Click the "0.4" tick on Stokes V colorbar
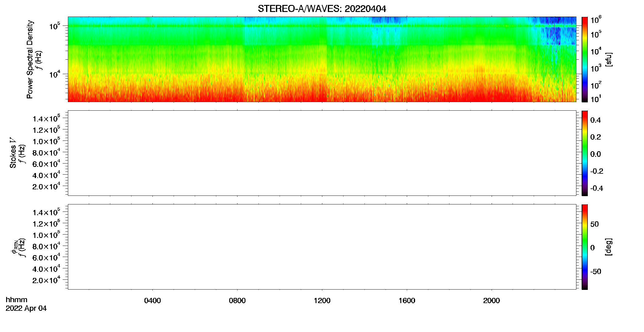The image size is (644, 332). click(x=595, y=120)
